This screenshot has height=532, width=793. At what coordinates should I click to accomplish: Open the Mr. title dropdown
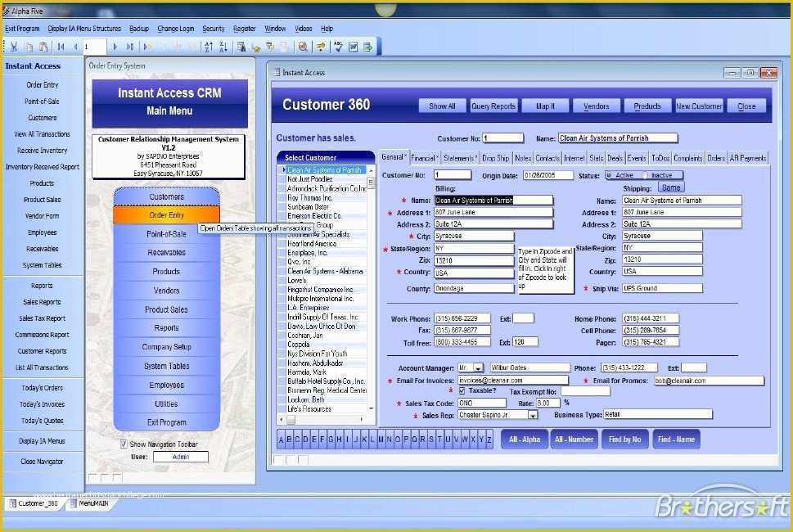(x=479, y=367)
